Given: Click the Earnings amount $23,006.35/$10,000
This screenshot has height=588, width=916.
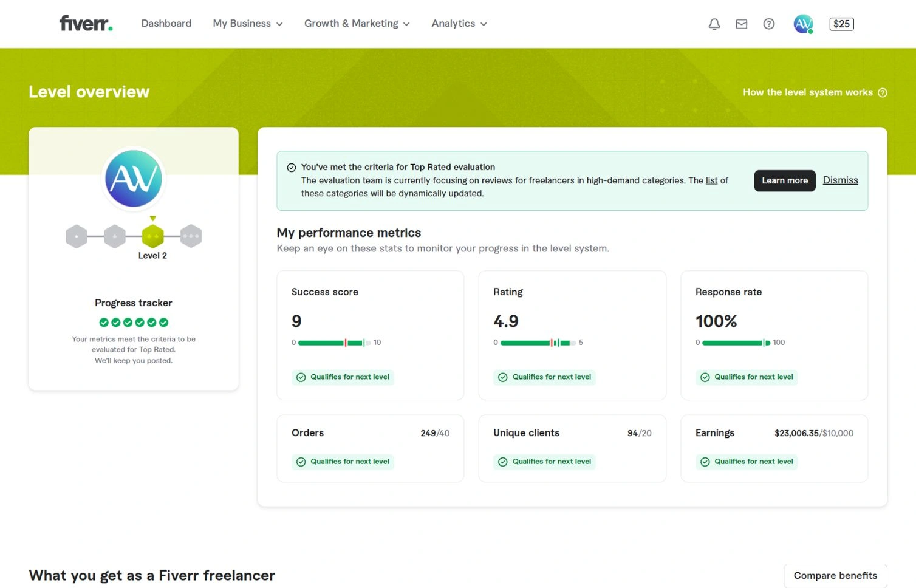Looking at the screenshot, I should [814, 433].
